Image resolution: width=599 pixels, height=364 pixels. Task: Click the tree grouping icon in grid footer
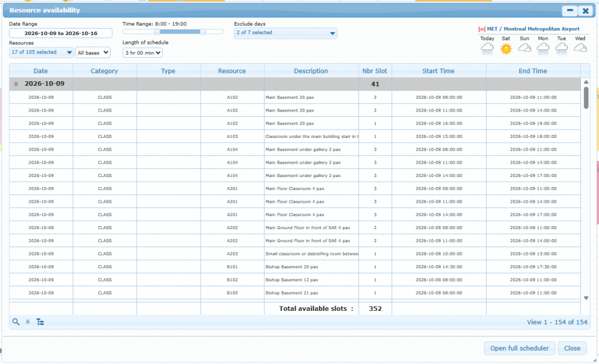(40, 322)
